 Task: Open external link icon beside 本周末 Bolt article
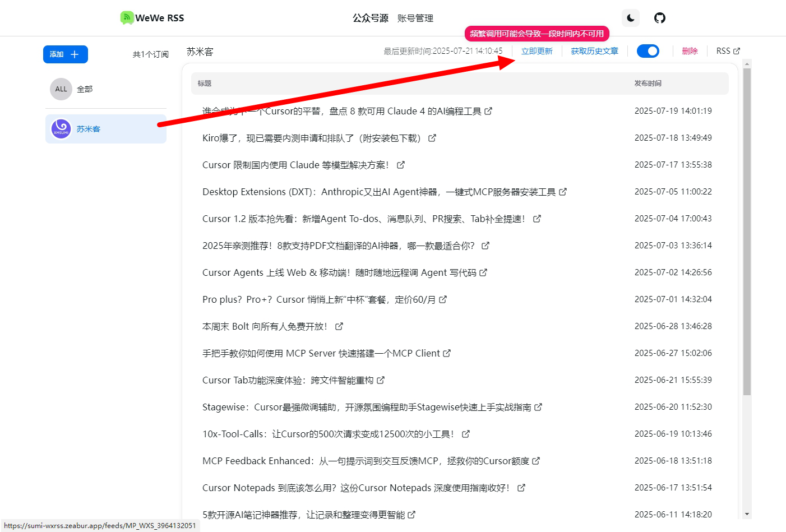tap(339, 326)
